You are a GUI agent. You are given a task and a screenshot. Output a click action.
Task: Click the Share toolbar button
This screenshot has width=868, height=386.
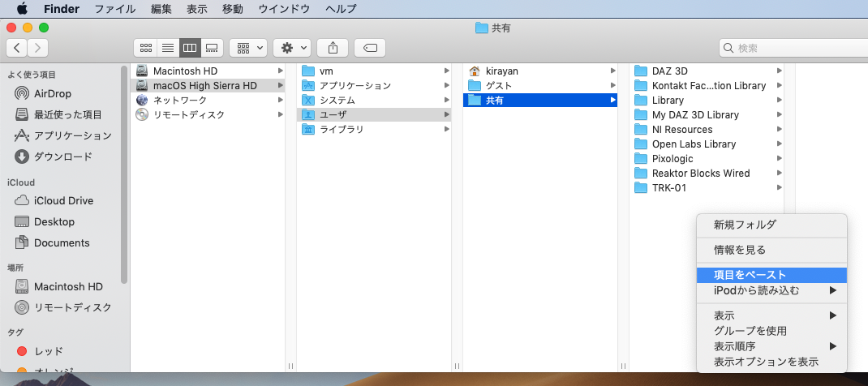click(x=333, y=48)
